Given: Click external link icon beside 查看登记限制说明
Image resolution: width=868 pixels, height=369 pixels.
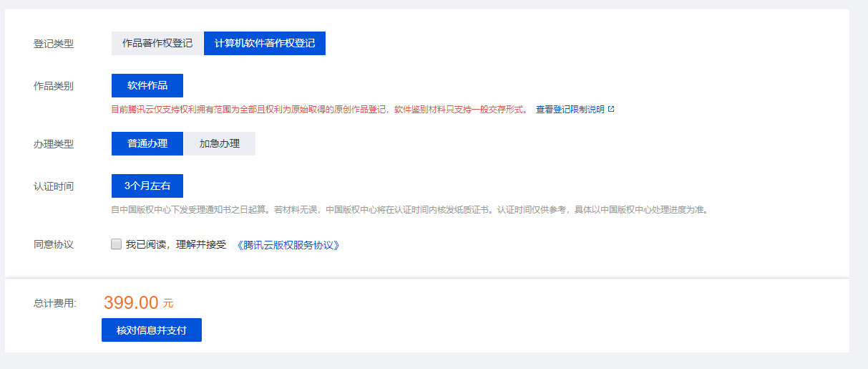Looking at the screenshot, I should tap(611, 110).
